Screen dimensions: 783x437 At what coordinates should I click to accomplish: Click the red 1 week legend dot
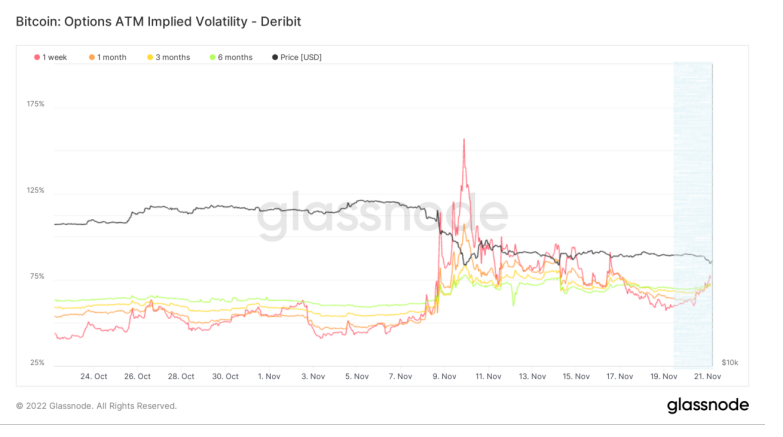pyautogui.click(x=37, y=58)
